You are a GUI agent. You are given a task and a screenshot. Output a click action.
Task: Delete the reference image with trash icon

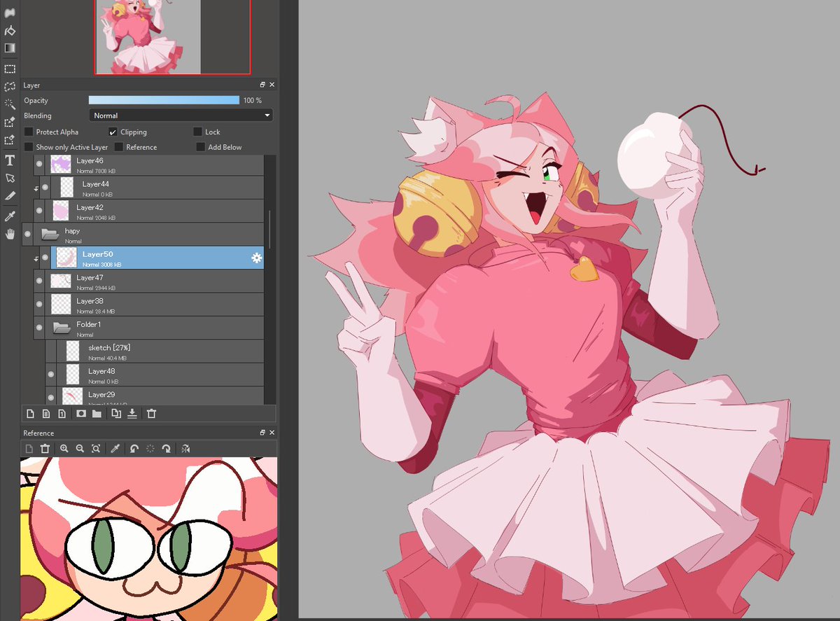pyautogui.click(x=45, y=449)
